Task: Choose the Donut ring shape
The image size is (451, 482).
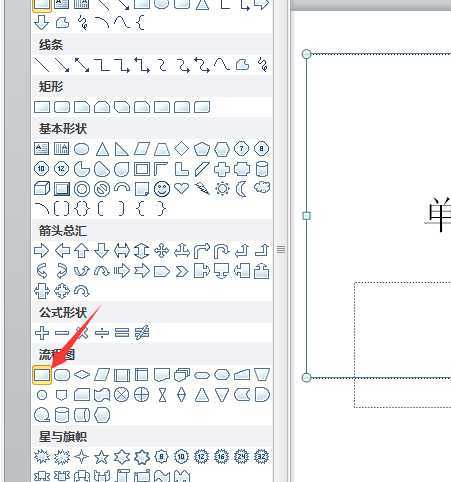Action: pyautogui.click(x=82, y=189)
